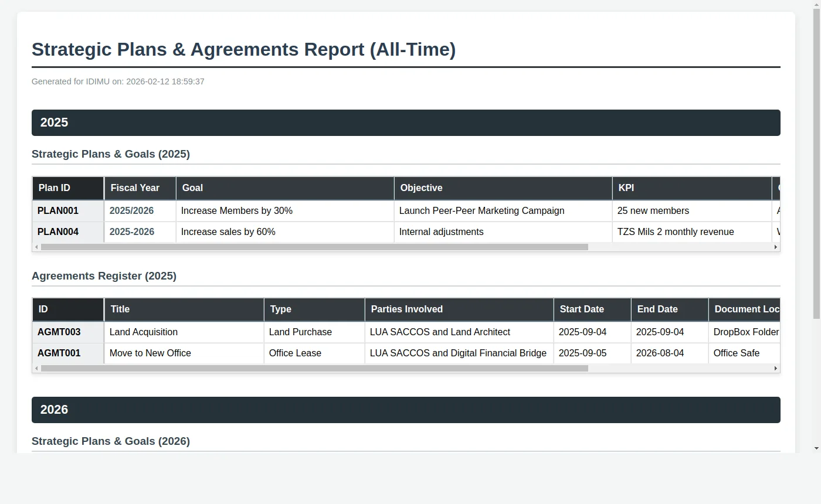This screenshot has height=504, width=821.
Task: Click the Title column header
Action: click(184, 309)
